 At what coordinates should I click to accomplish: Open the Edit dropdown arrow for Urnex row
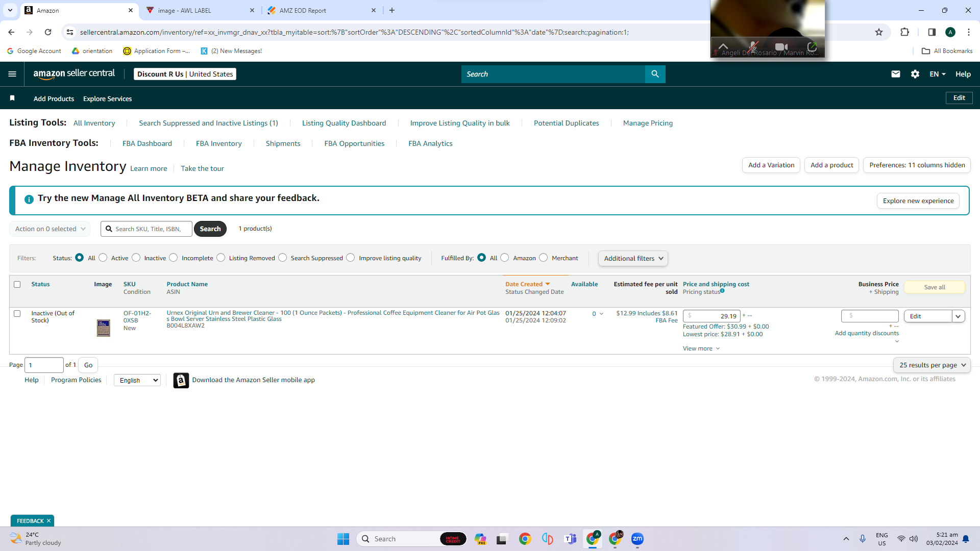pyautogui.click(x=958, y=316)
